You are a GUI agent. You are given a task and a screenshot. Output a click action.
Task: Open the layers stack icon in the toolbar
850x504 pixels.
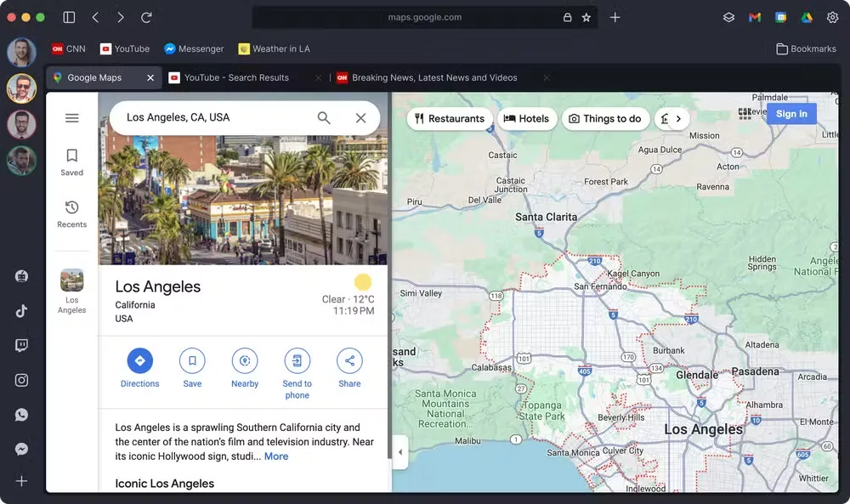click(x=728, y=17)
